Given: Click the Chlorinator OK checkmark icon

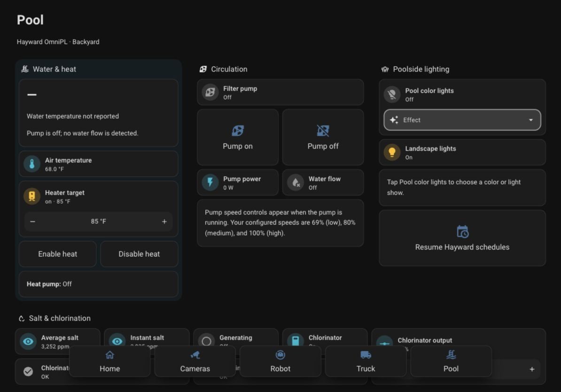Looking at the screenshot, I should 28,372.
